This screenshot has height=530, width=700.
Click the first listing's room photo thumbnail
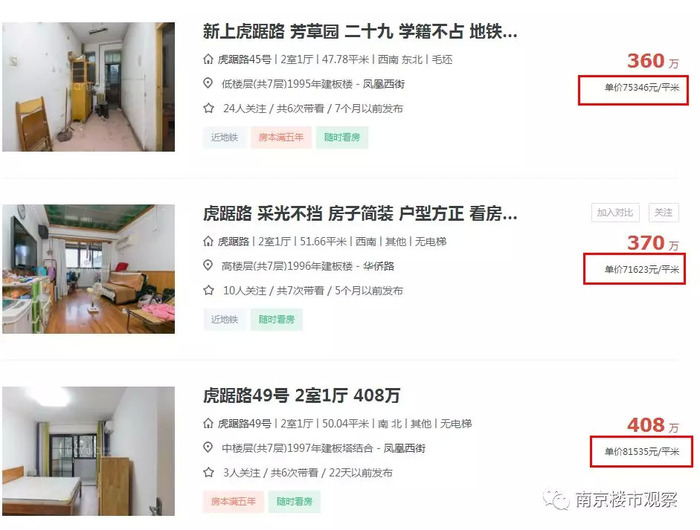88,87
